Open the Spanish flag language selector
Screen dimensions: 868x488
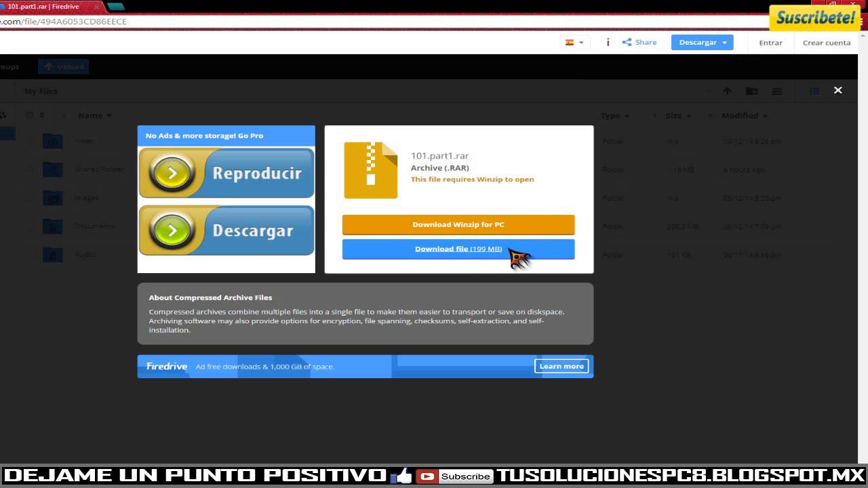[574, 42]
